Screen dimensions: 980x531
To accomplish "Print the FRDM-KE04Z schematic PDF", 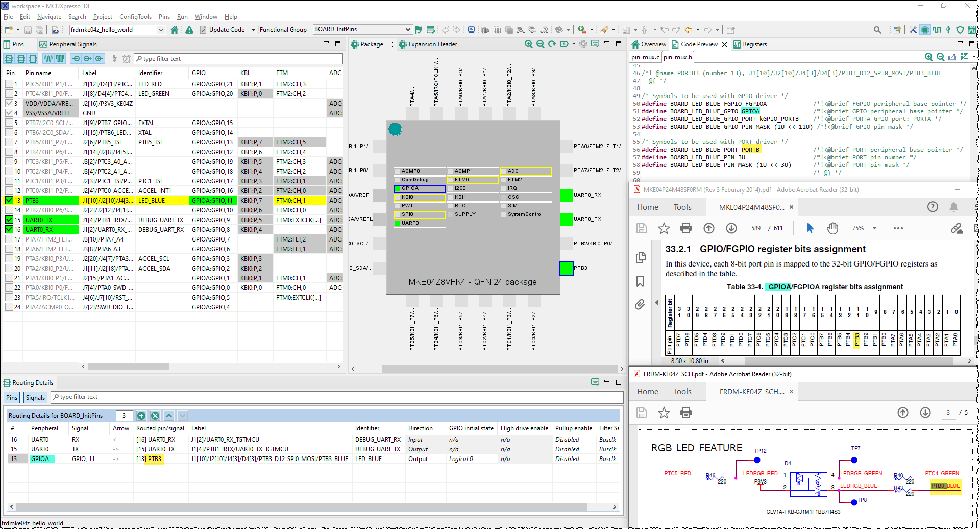I will pos(686,412).
